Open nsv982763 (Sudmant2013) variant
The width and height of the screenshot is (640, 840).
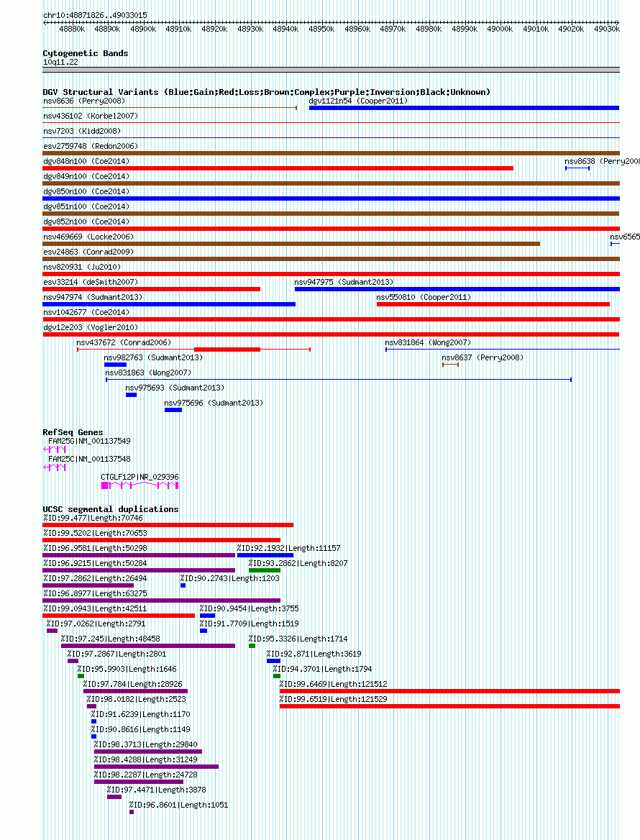coord(153,357)
